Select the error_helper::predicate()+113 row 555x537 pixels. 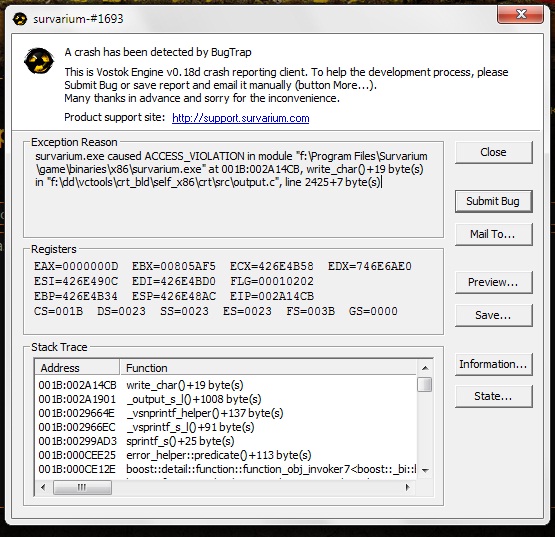tap(226, 455)
